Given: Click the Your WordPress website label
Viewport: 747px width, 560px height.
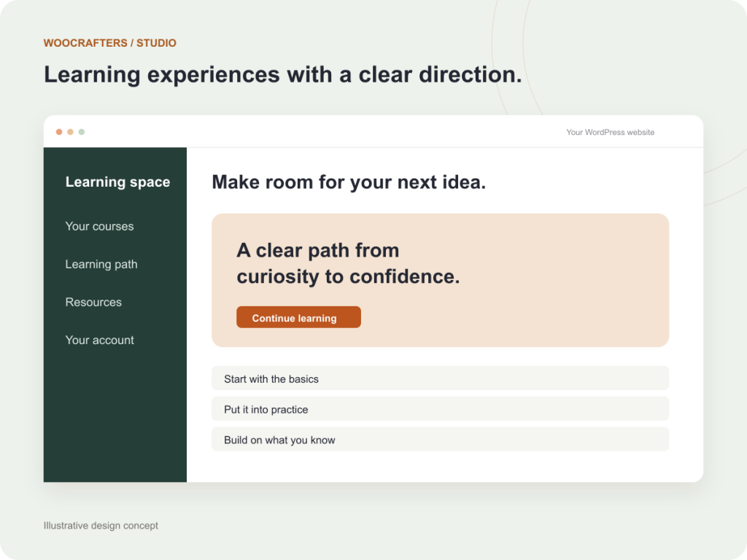Looking at the screenshot, I should click(611, 133).
